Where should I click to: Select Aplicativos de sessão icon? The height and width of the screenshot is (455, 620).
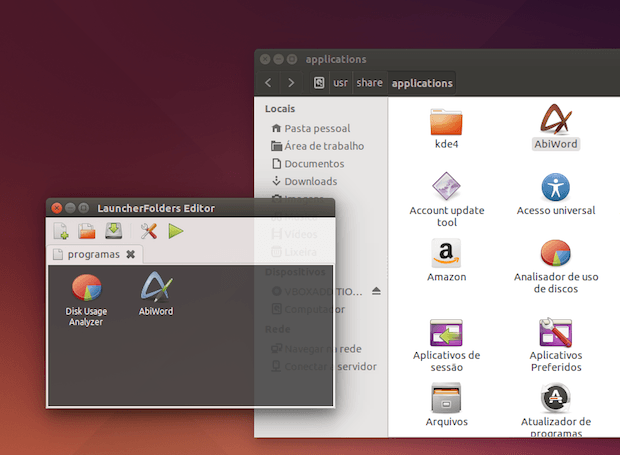tap(446, 345)
